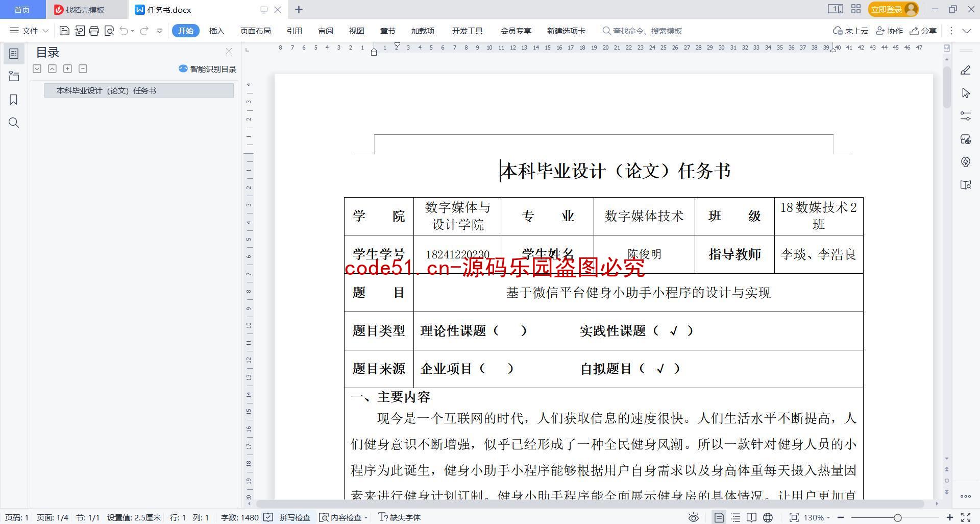Click the 分享 share button

(x=923, y=31)
